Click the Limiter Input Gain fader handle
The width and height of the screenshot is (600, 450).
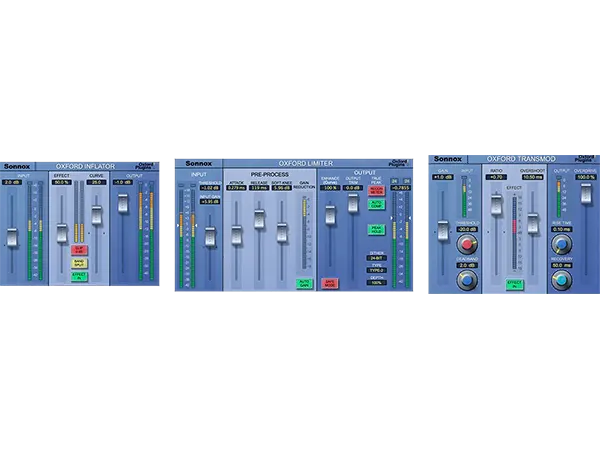click(210, 236)
